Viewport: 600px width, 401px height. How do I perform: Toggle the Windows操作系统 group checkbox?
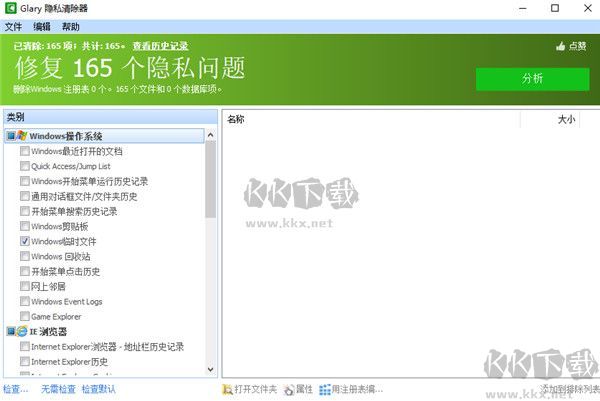coord(10,136)
